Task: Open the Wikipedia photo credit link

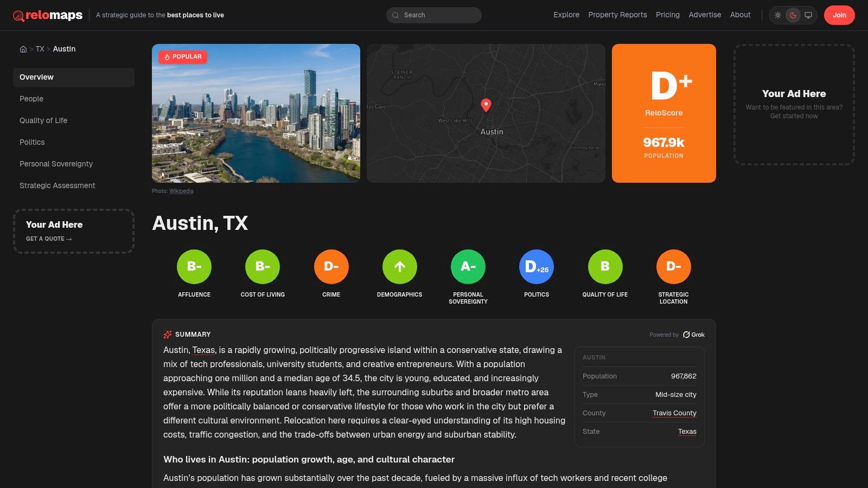Action: click(181, 191)
